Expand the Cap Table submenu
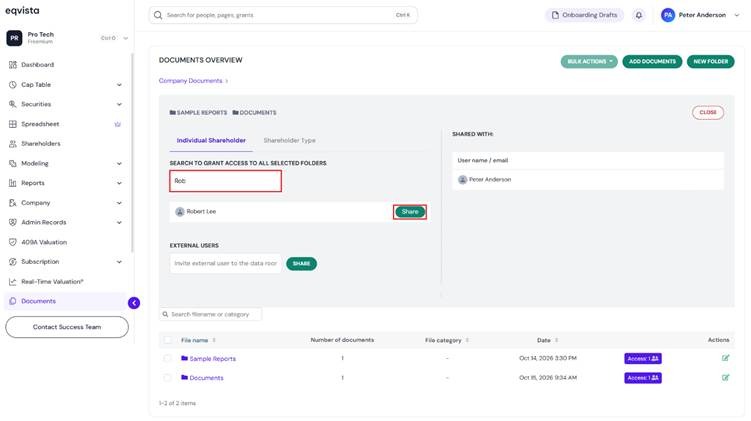This screenshot has width=751, height=421. tap(119, 85)
